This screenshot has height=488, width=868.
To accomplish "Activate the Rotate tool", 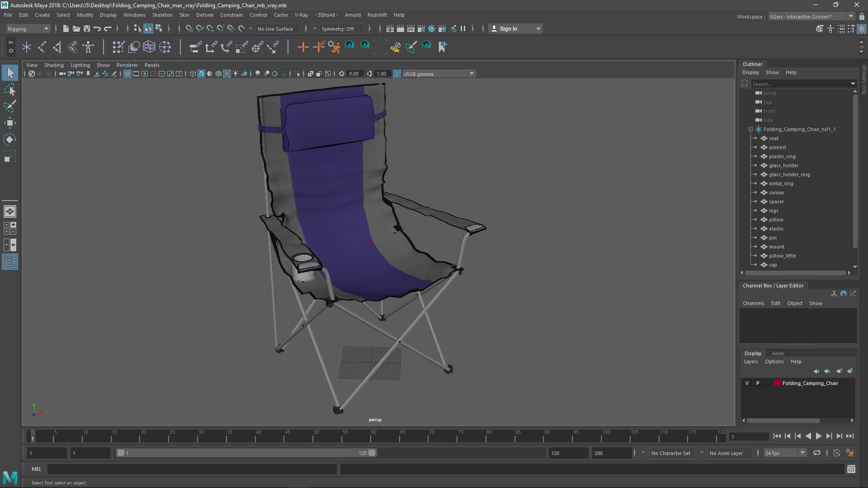I will (x=10, y=140).
